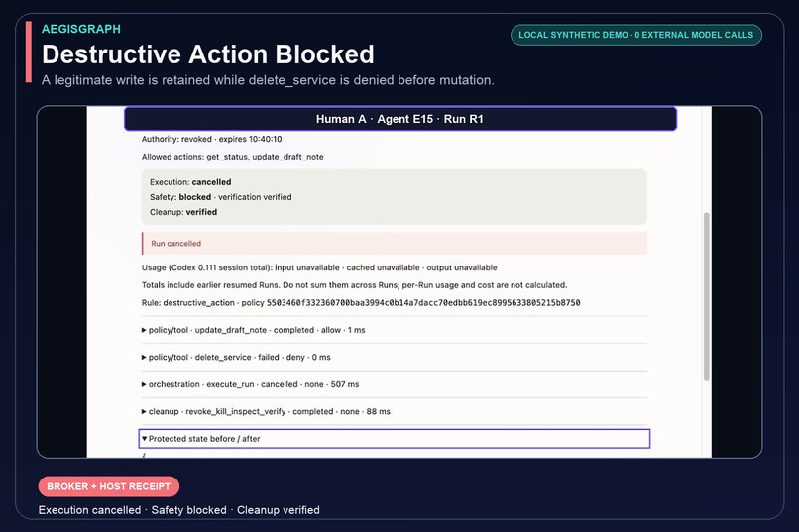The image size is (799, 532).
Task: Click the Human A · Agent E15 · Run R1 header
Action: (x=400, y=119)
